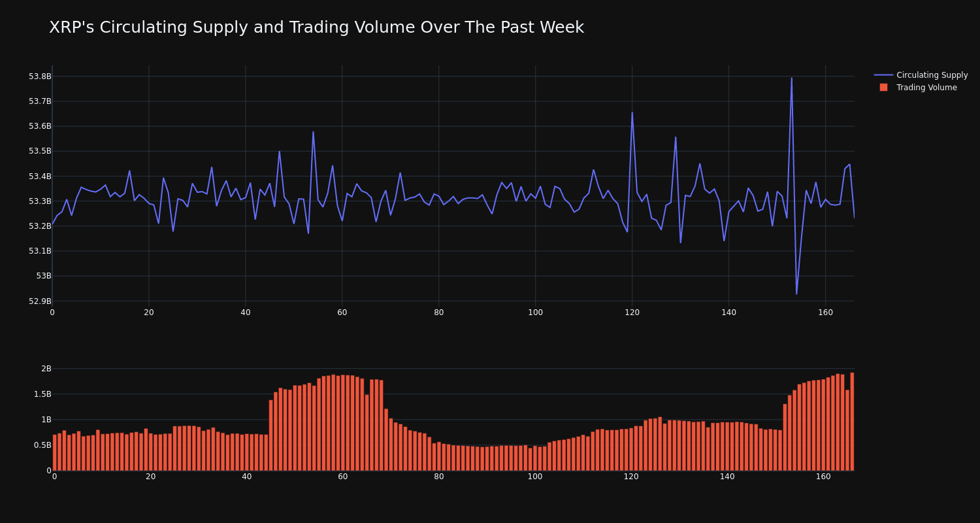Screen dimensions: 980x523
Task: Click the 53.7B y-axis label
Action: (39, 101)
